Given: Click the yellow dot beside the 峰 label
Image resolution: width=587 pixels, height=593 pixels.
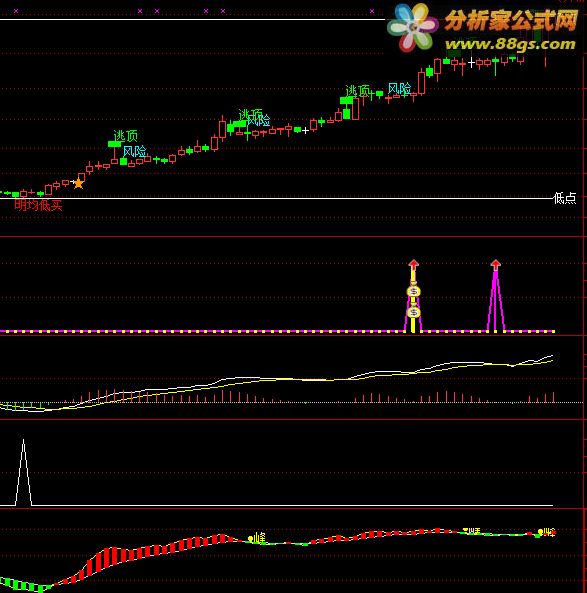Looking at the screenshot, I should (250, 538).
